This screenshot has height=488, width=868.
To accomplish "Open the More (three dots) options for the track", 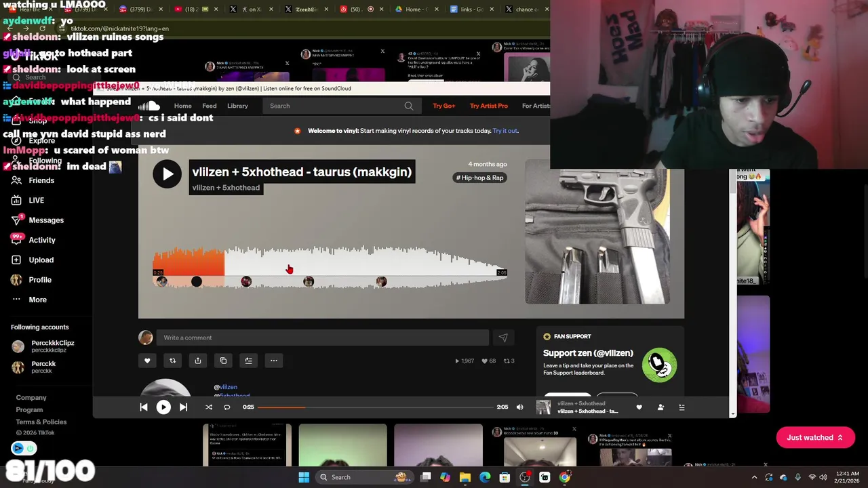I will (x=274, y=361).
